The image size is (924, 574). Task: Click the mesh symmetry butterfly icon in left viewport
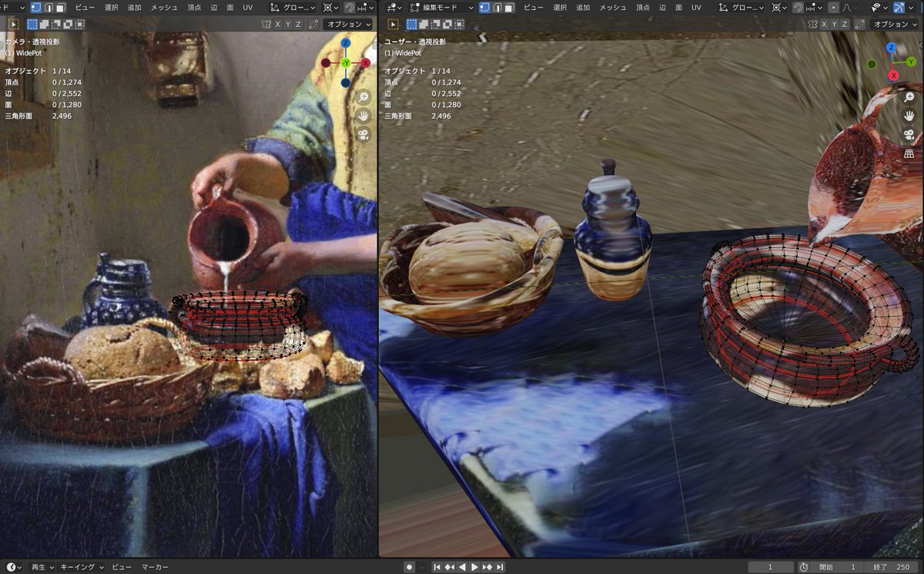tap(265, 25)
